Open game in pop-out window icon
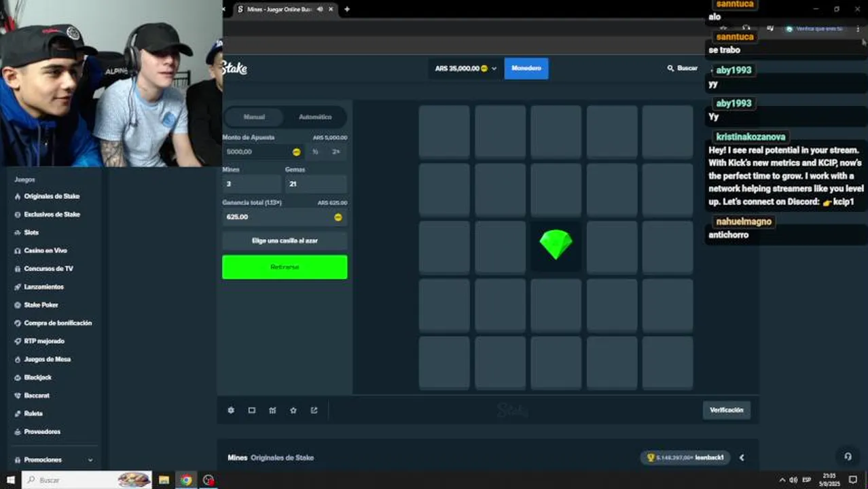The image size is (868, 489). coord(314,410)
